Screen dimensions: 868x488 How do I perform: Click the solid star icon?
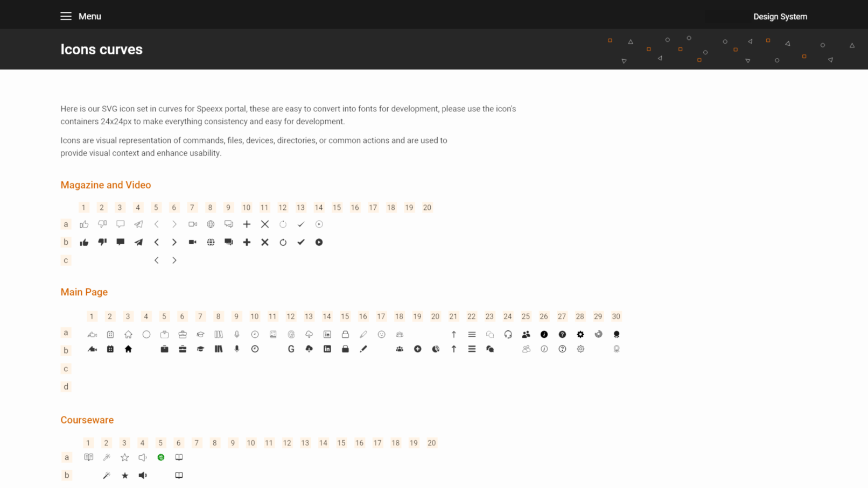[x=125, y=476]
